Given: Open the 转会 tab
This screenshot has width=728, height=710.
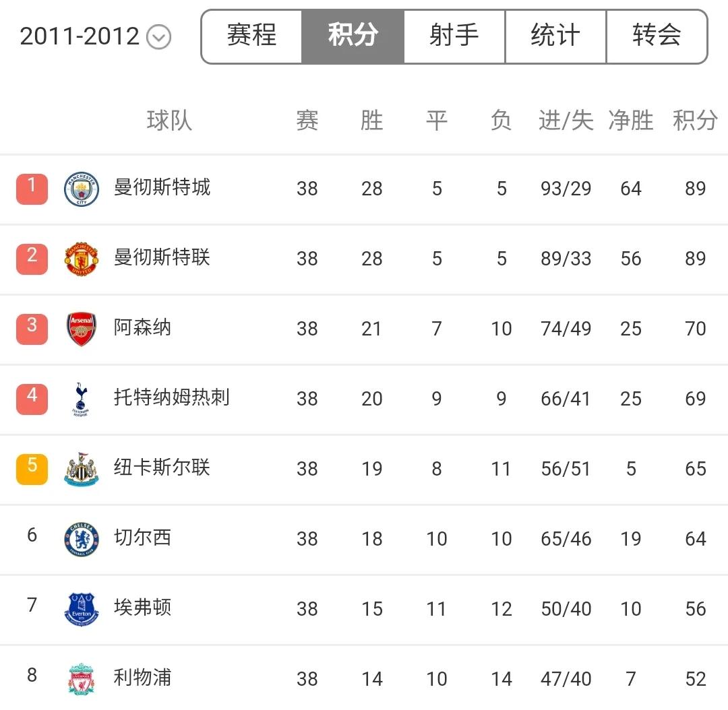Looking at the screenshot, I should click(657, 36).
